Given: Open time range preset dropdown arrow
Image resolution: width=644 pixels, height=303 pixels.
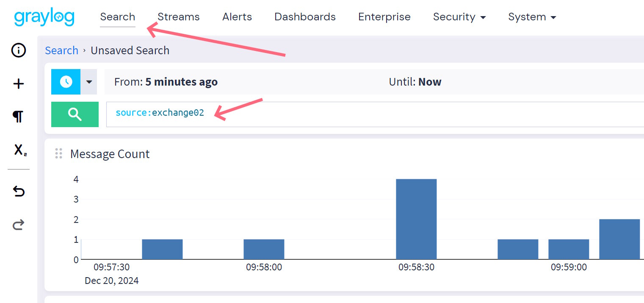Looking at the screenshot, I should click(x=89, y=82).
